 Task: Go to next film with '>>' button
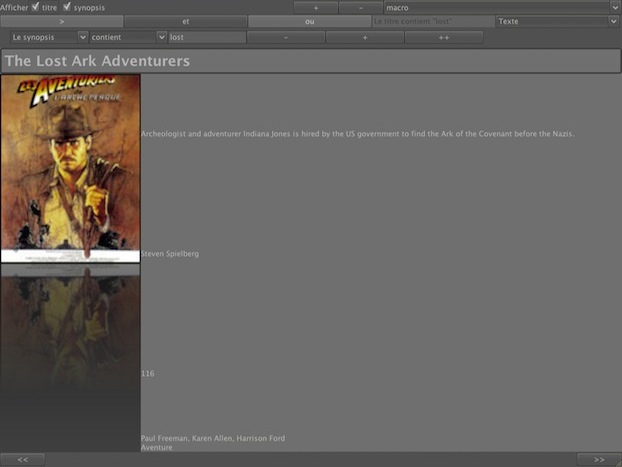click(x=599, y=459)
